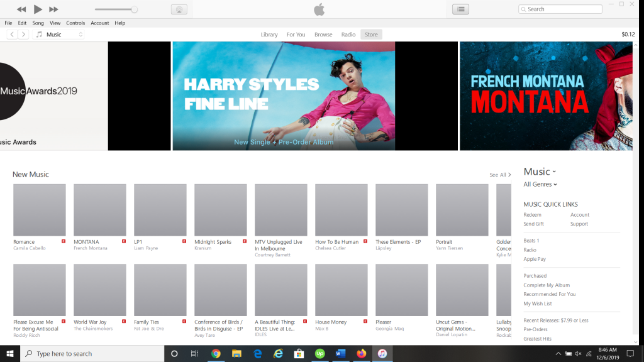Click the World War Joy album title
This screenshot has width=644, height=362.
click(90, 322)
